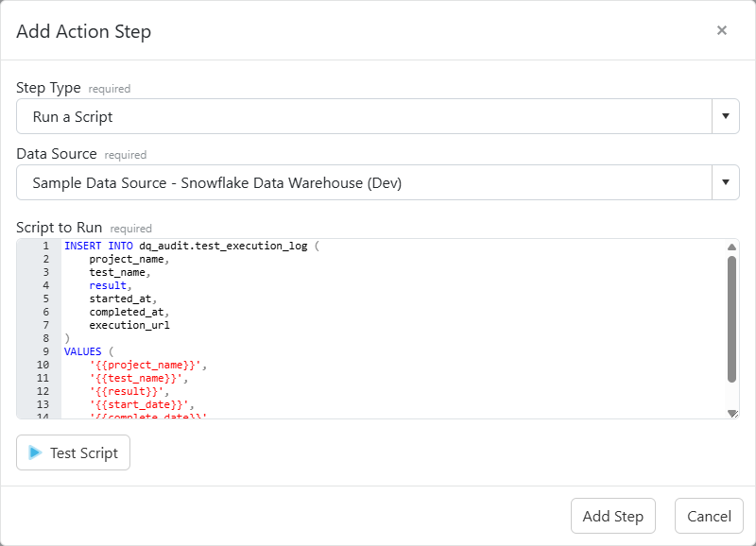This screenshot has width=756, height=546.
Task: Expand the Run a Script selection list
Action: pos(726,116)
